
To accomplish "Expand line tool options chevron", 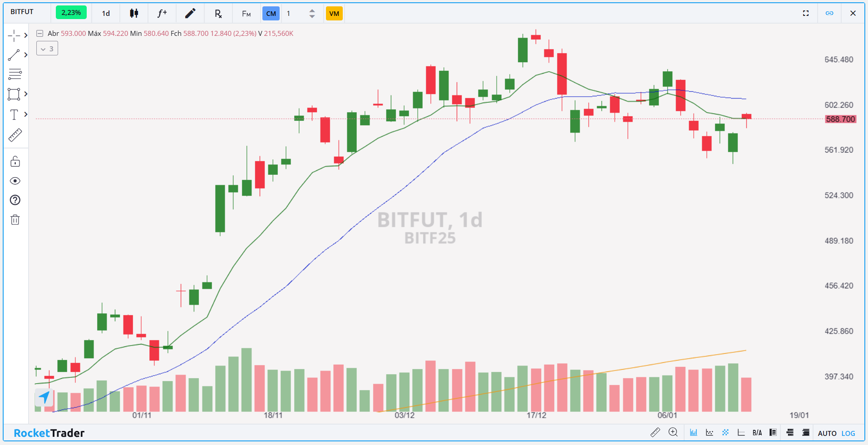I will tap(26, 55).
